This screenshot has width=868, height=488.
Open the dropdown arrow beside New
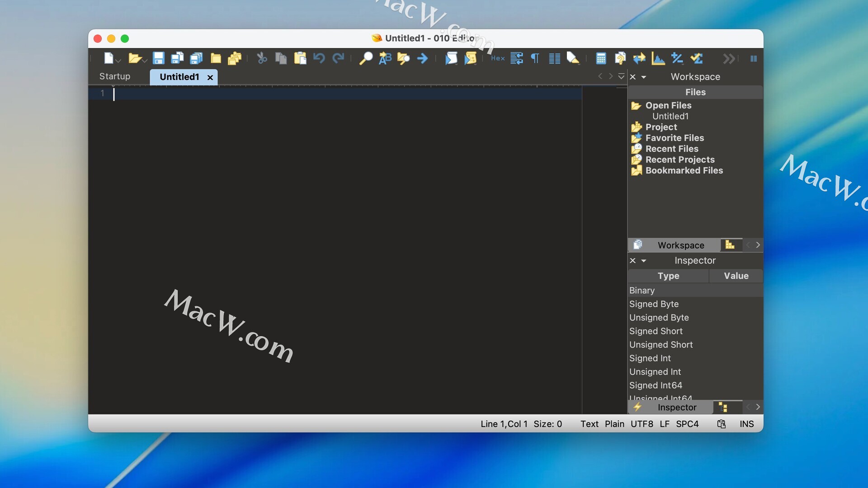(118, 61)
